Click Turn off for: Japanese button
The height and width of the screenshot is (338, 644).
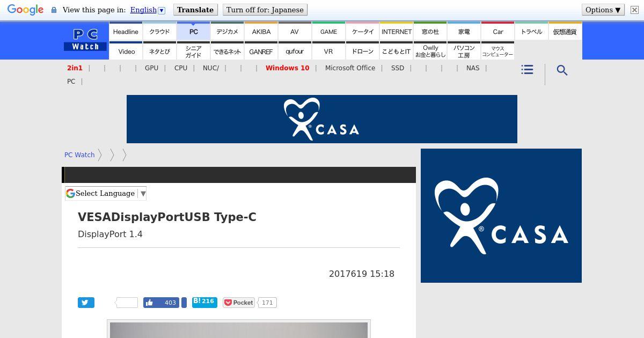click(x=265, y=10)
